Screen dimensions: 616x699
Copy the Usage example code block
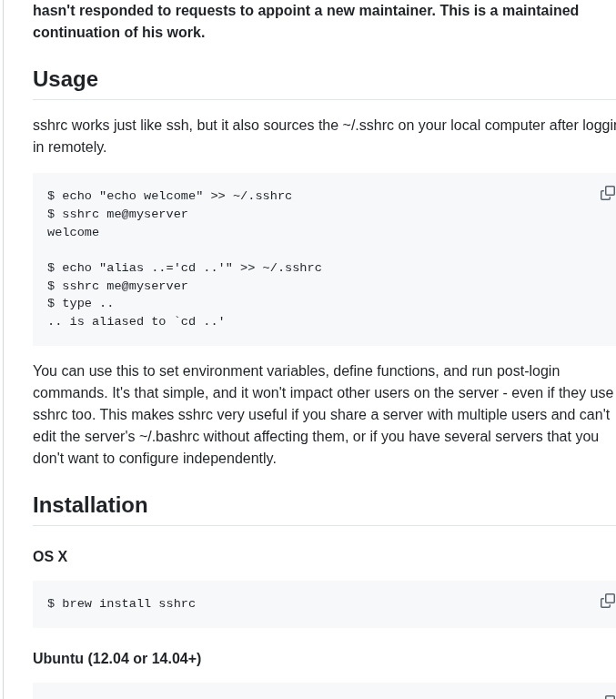click(x=608, y=193)
